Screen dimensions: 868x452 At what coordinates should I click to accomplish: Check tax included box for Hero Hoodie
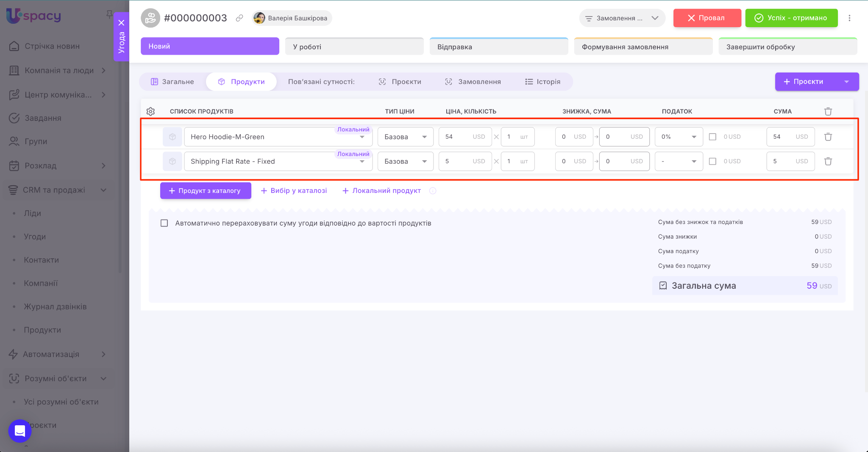click(713, 137)
